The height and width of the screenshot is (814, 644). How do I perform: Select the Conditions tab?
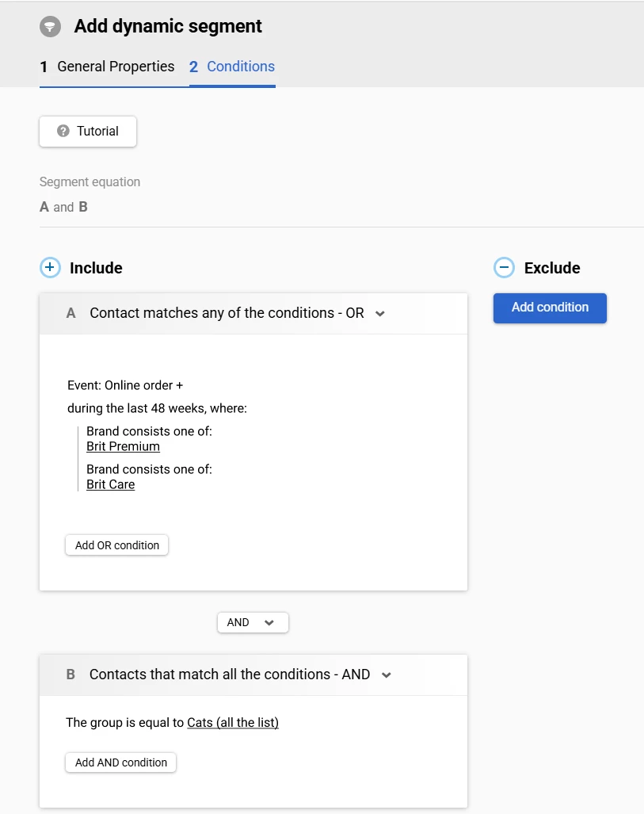point(232,67)
